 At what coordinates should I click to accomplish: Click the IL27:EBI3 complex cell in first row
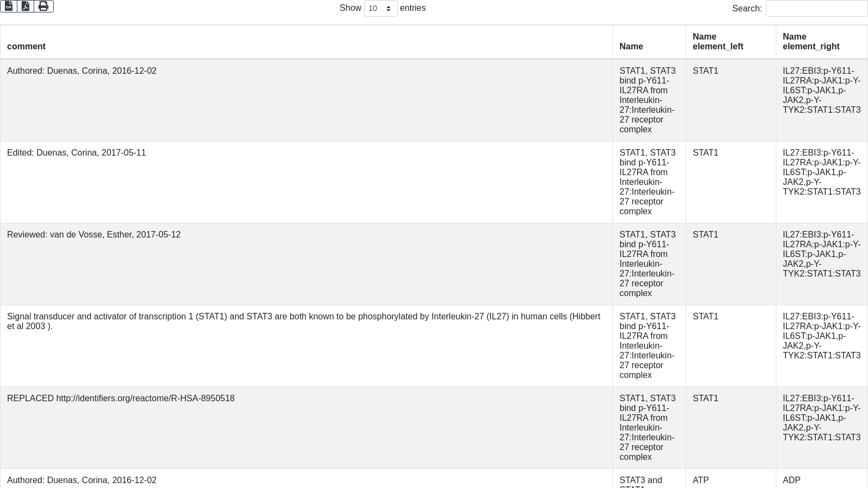(x=821, y=91)
